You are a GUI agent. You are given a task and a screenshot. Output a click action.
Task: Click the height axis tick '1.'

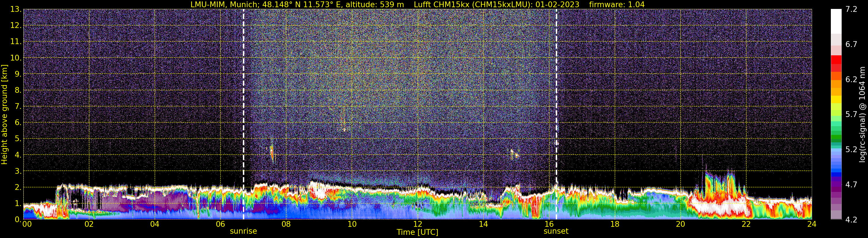(x=18, y=203)
